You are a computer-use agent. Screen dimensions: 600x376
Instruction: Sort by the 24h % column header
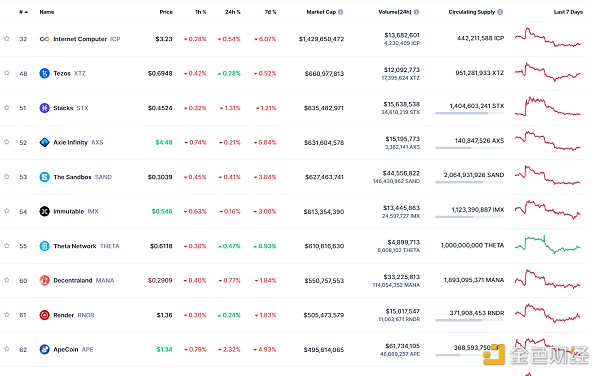coord(233,12)
